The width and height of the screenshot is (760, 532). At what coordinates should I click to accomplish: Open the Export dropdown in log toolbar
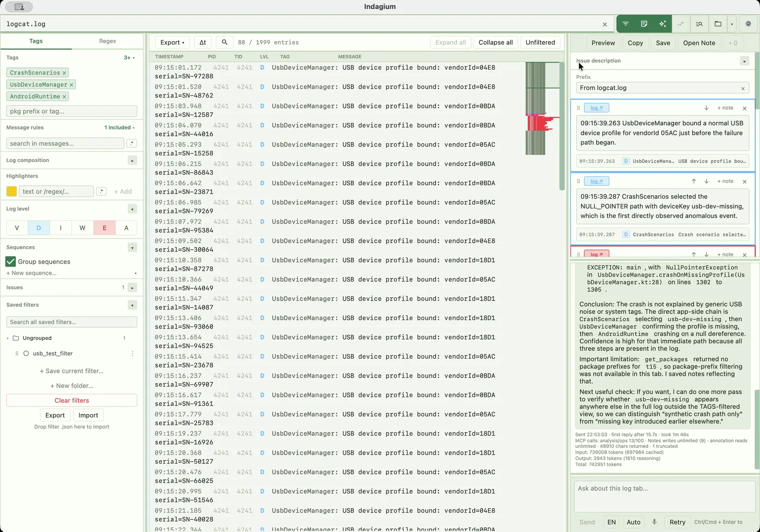click(172, 42)
